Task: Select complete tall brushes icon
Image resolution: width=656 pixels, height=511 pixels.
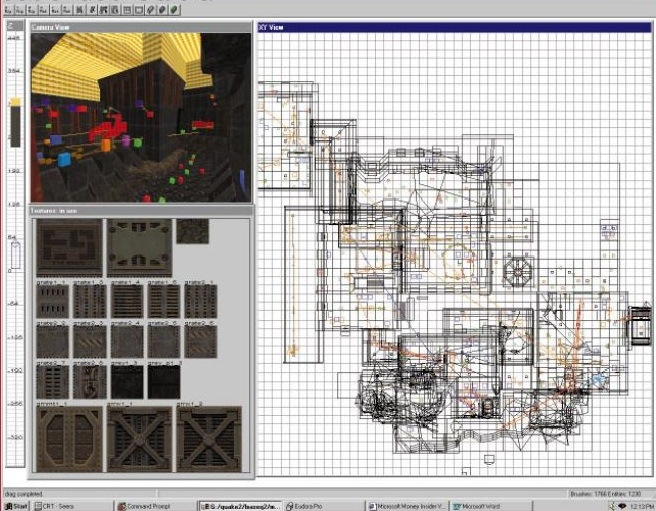Action: (79, 10)
